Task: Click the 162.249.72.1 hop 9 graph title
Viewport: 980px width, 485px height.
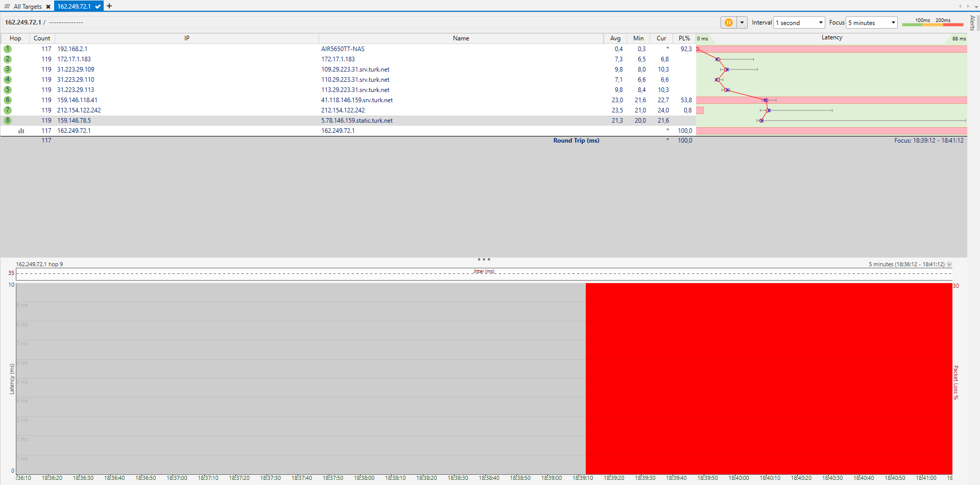Action: tap(39, 264)
